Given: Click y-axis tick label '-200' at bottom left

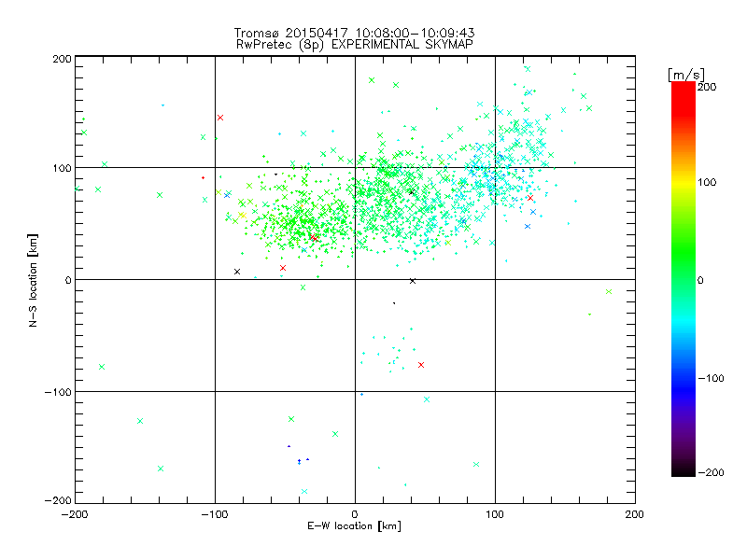Looking at the screenshot, I should coord(58,500).
